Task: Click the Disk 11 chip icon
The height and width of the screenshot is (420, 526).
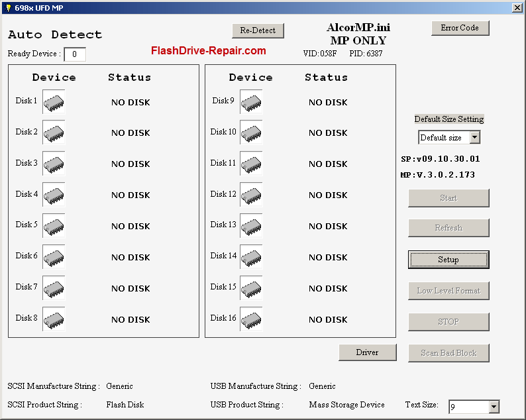Action: click(x=251, y=164)
